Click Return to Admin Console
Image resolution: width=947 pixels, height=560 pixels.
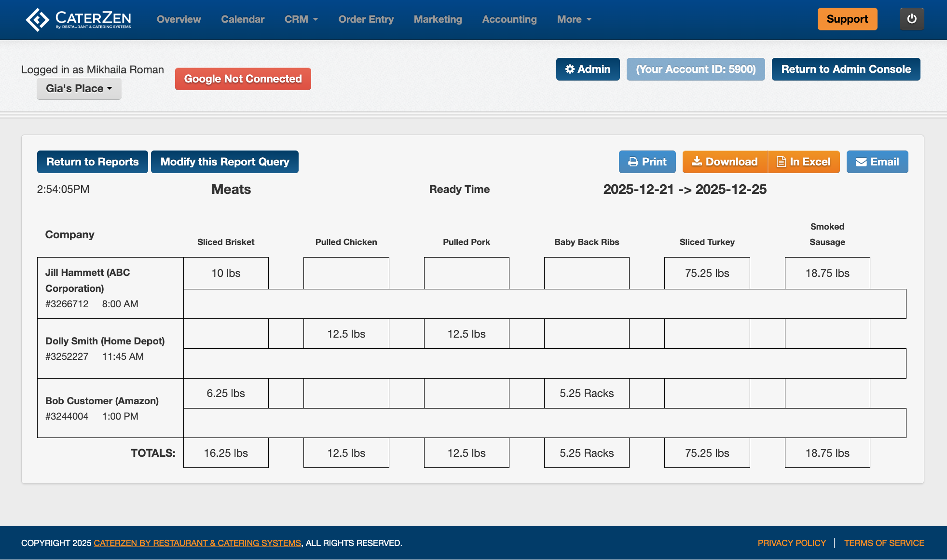point(846,69)
